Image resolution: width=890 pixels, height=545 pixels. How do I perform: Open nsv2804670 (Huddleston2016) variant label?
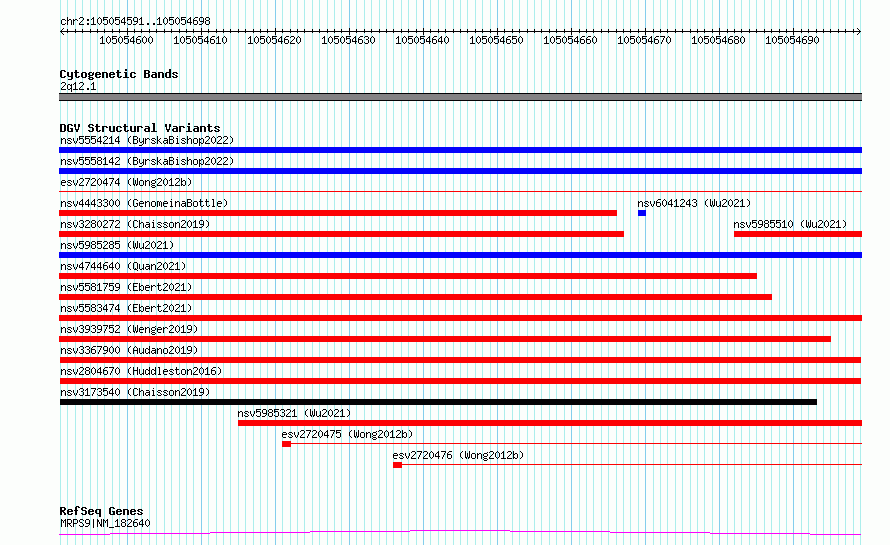[x=141, y=371]
